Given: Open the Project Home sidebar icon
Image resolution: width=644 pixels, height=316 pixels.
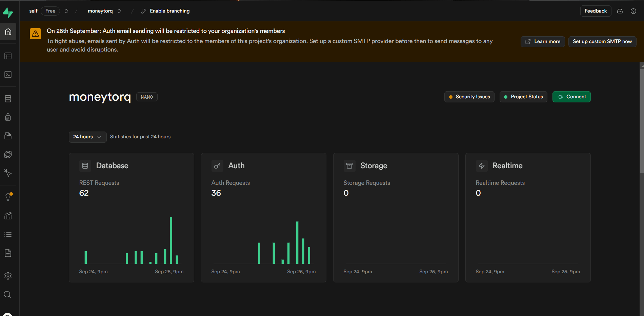Looking at the screenshot, I should pos(8,32).
